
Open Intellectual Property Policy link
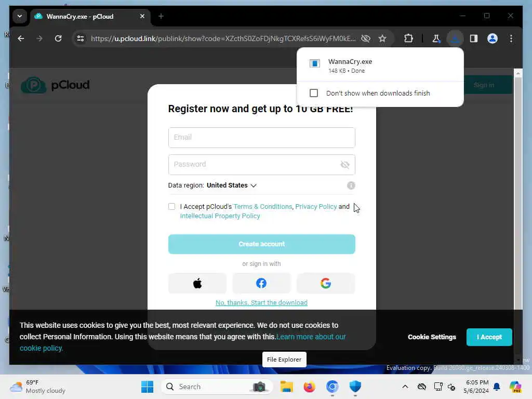click(x=220, y=216)
